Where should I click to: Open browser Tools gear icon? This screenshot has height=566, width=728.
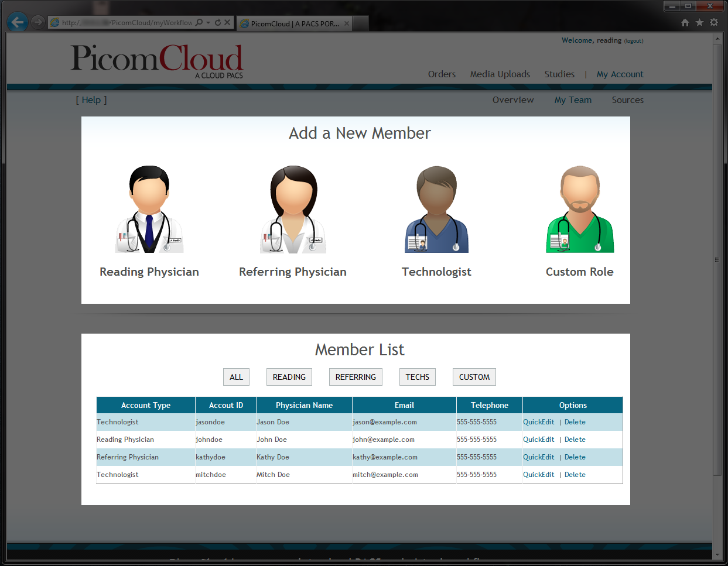click(x=713, y=23)
